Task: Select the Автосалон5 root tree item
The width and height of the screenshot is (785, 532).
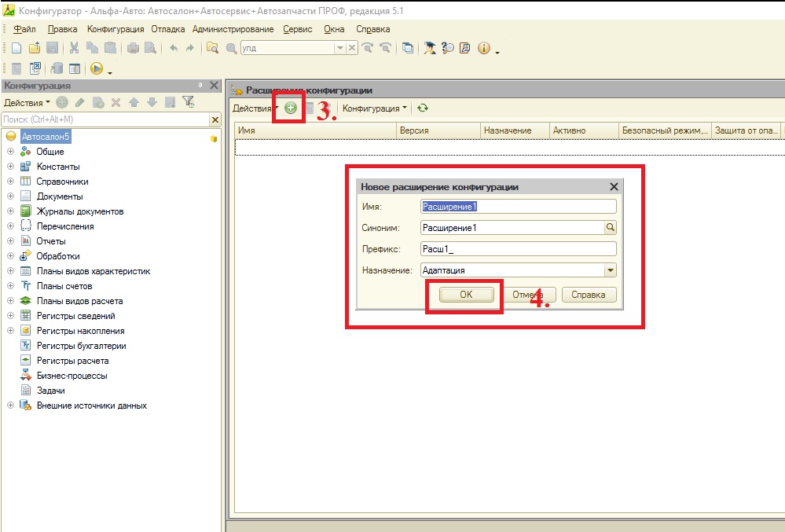Action: tap(46, 137)
